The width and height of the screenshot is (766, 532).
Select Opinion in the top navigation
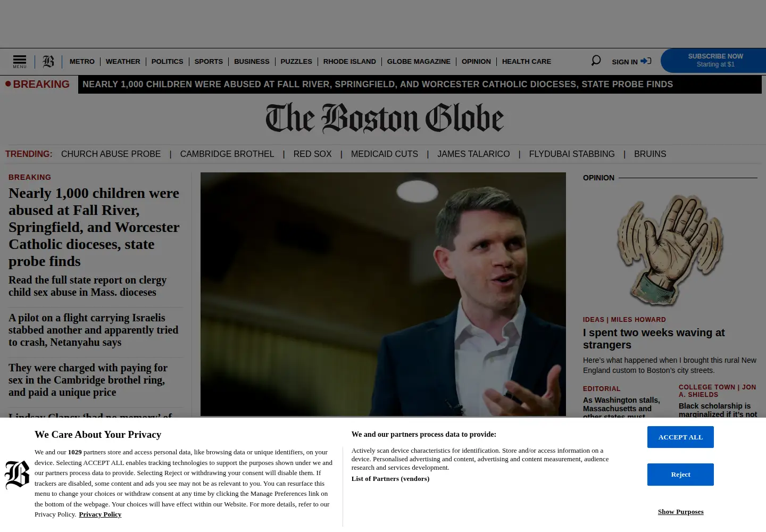click(x=476, y=62)
